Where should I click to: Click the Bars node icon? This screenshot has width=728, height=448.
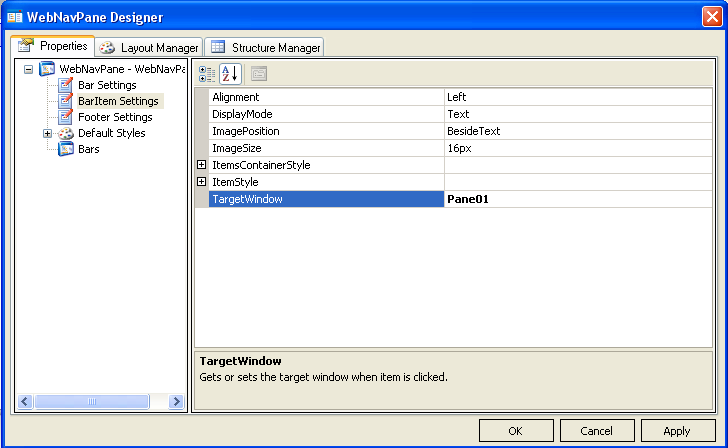click(x=66, y=149)
